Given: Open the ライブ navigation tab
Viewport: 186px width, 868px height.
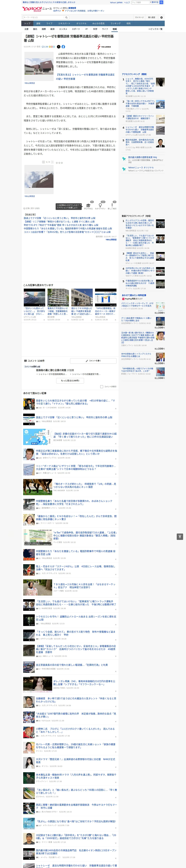Looking at the screenshot, I should tap(49, 24).
